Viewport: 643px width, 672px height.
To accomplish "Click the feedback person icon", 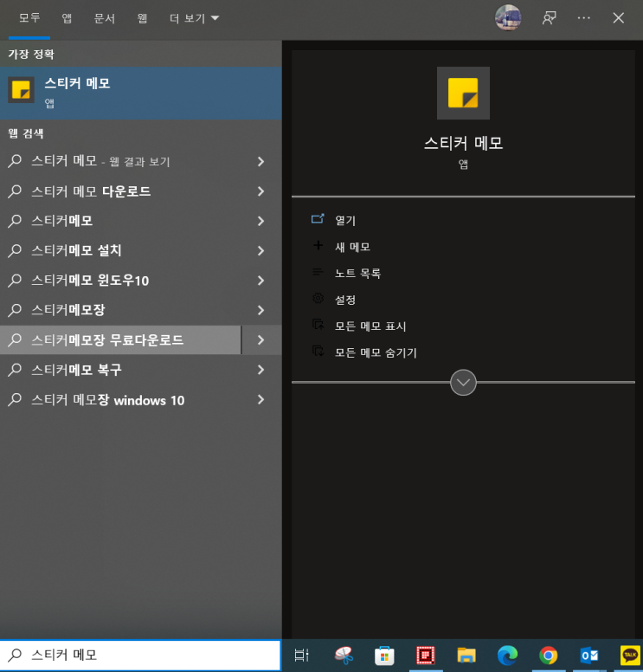I will click(x=550, y=18).
